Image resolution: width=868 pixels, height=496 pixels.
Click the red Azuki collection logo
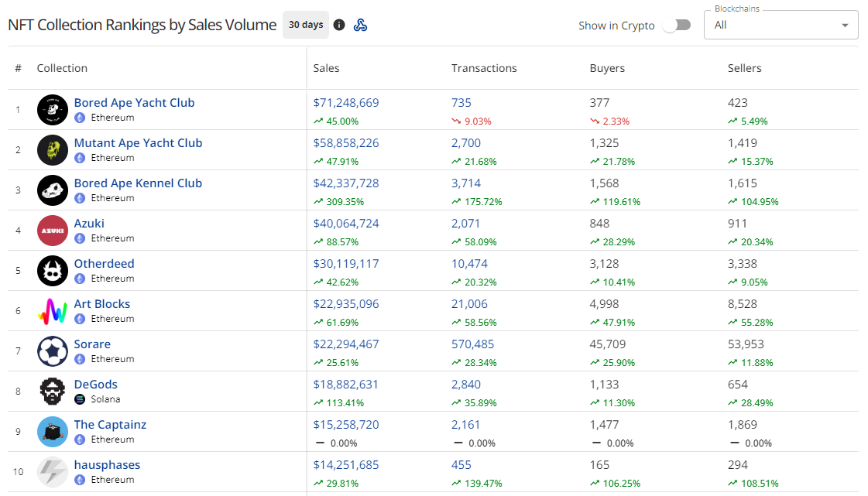pos(53,231)
